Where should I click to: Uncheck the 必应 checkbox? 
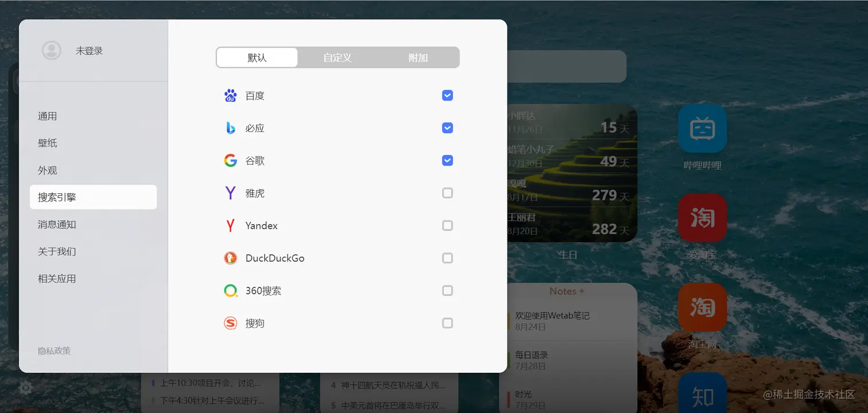pyautogui.click(x=448, y=128)
